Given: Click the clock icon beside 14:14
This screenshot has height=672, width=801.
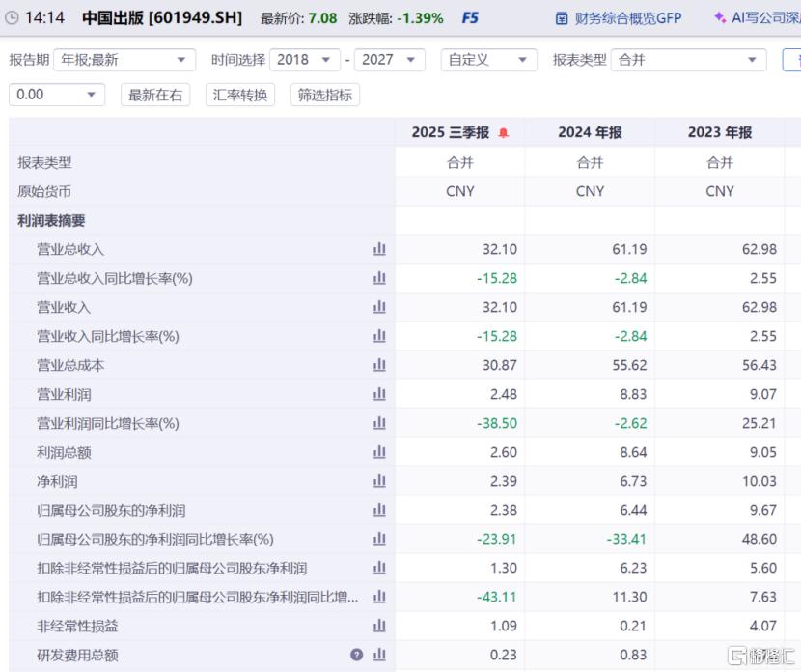Looking at the screenshot, I should tap(12, 18).
